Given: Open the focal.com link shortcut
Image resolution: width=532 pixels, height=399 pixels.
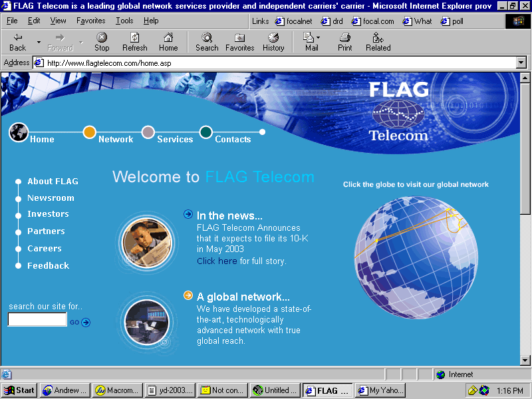Looking at the screenshot, I should [x=372, y=21].
